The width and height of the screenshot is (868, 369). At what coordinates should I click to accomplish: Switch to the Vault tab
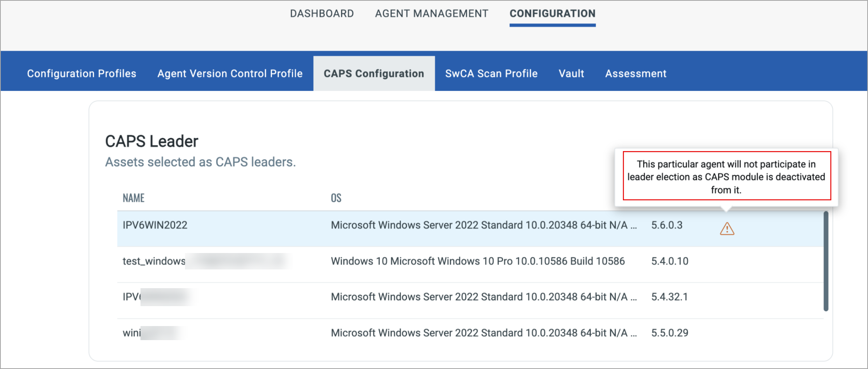pos(571,73)
